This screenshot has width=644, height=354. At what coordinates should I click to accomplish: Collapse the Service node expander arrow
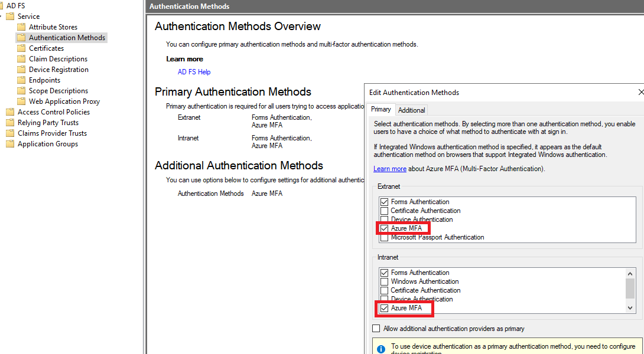point(1,17)
